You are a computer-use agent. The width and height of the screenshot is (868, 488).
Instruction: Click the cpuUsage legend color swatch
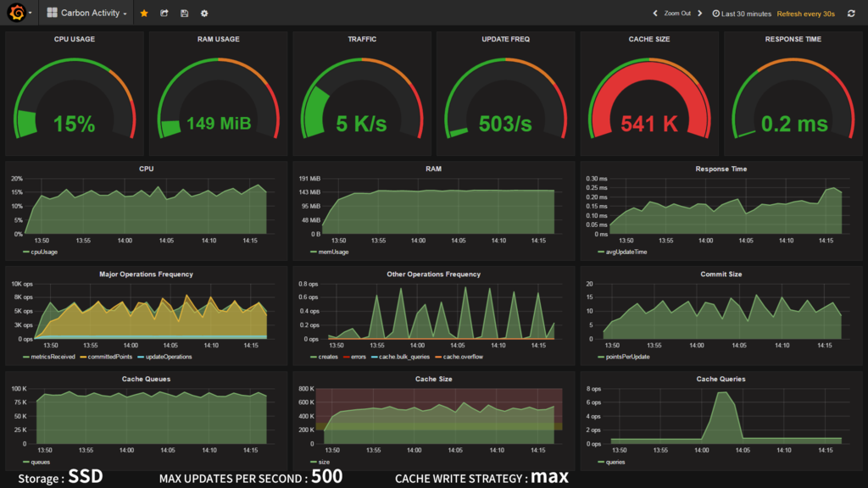26,252
